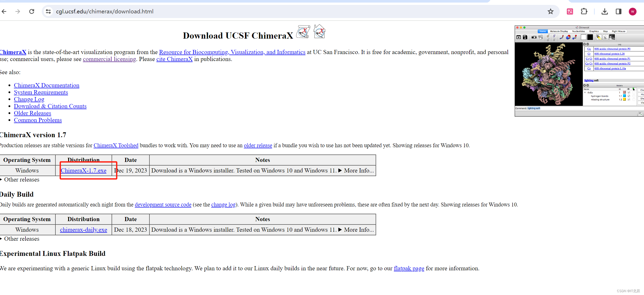Click the 'Dec 19, 2023' date cell
Image resolution: width=644 pixels, height=295 pixels.
coord(131,170)
